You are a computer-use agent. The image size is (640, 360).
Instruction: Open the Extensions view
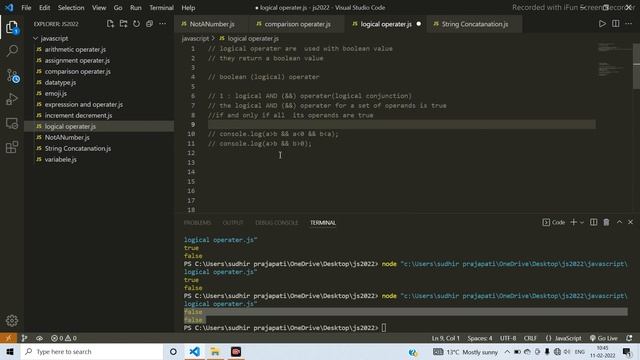(x=12, y=147)
